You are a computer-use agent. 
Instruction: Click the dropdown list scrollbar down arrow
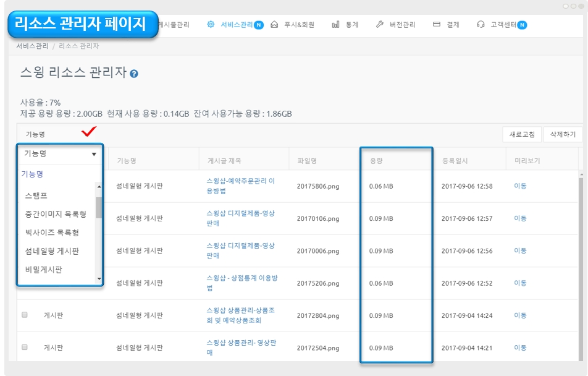[x=99, y=280]
